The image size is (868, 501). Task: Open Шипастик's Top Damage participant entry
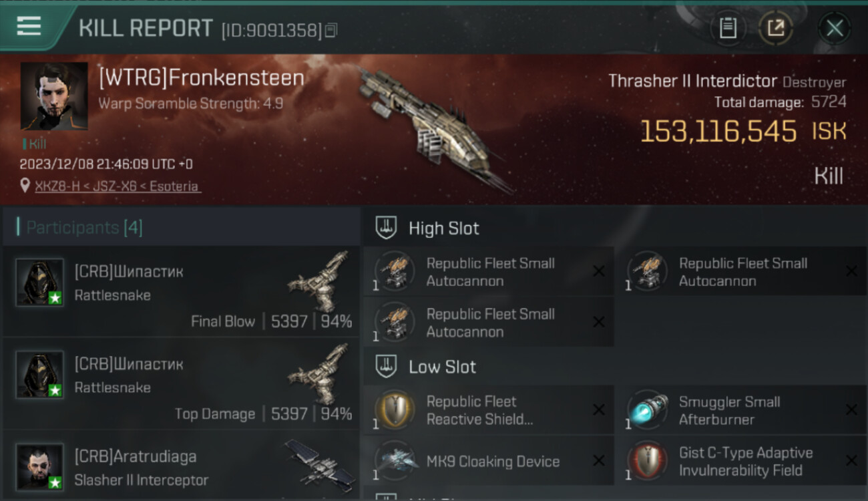coord(181,384)
